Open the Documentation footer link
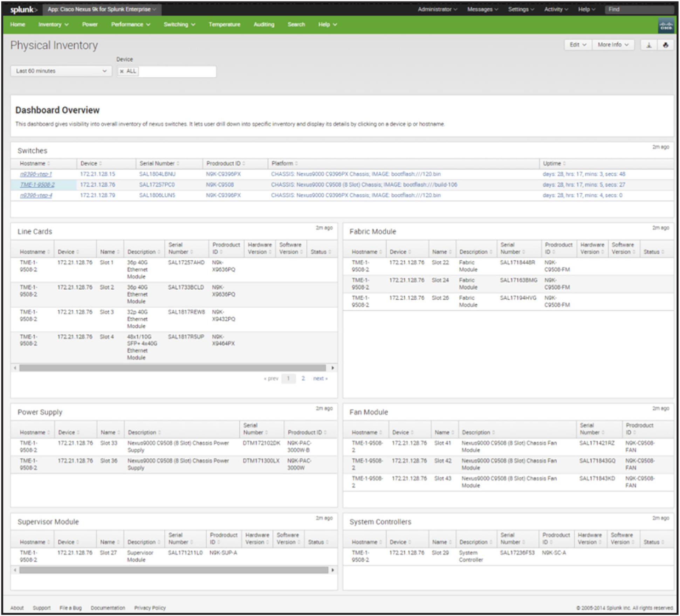This screenshot has width=680, height=616. point(108,608)
